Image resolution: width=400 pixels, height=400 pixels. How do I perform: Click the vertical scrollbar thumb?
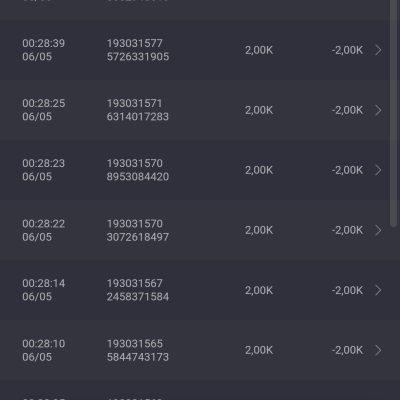tap(394, 113)
